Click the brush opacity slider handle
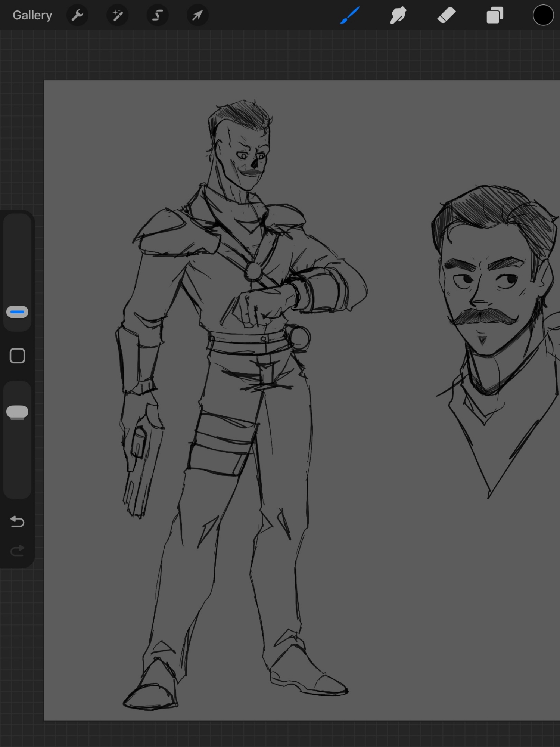 [18, 412]
